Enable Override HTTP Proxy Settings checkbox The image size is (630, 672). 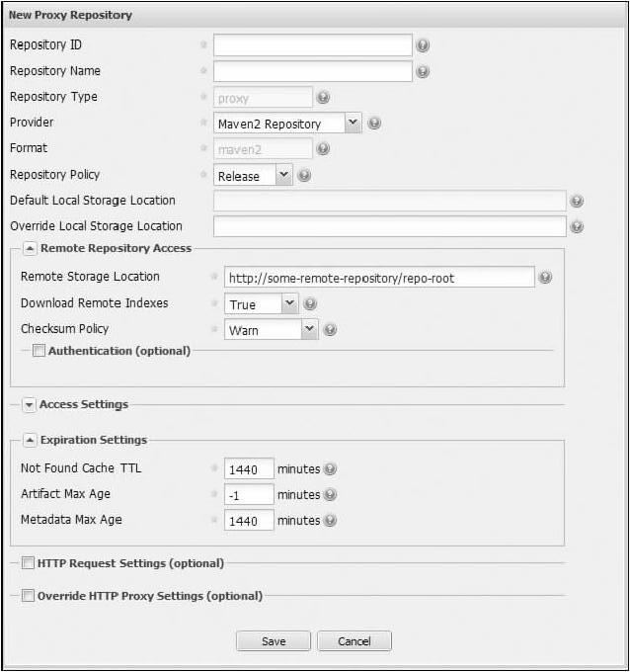coord(28,596)
